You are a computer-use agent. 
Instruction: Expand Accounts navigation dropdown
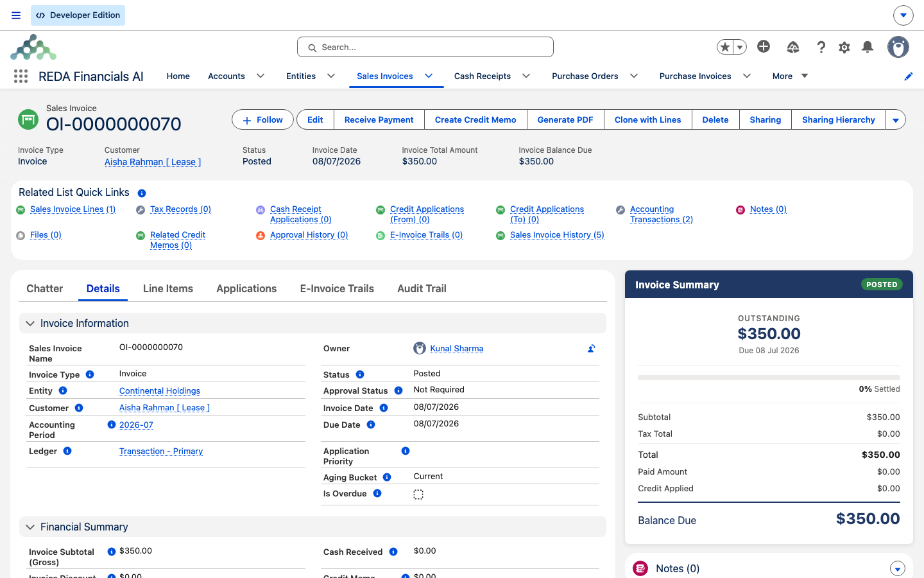pos(261,76)
